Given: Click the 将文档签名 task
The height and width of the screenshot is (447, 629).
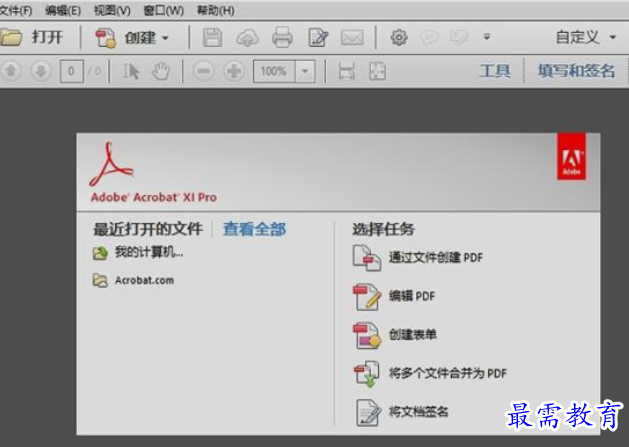Looking at the screenshot, I should (418, 411).
